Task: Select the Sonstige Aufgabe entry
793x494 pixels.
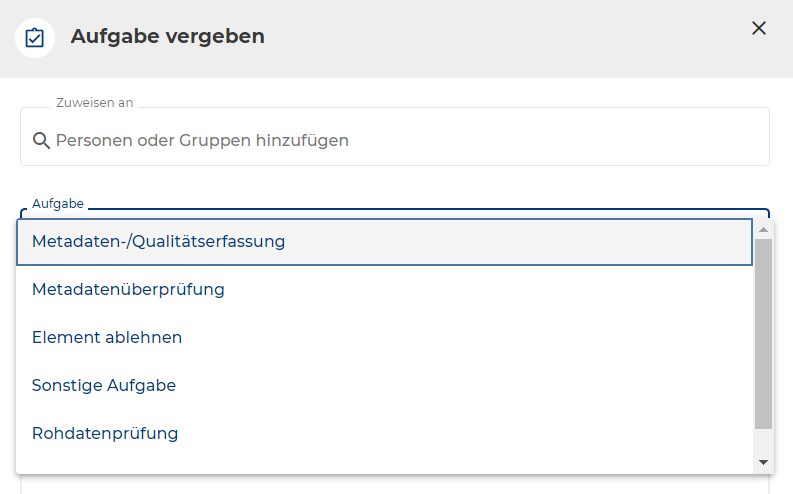Action: 104,386
